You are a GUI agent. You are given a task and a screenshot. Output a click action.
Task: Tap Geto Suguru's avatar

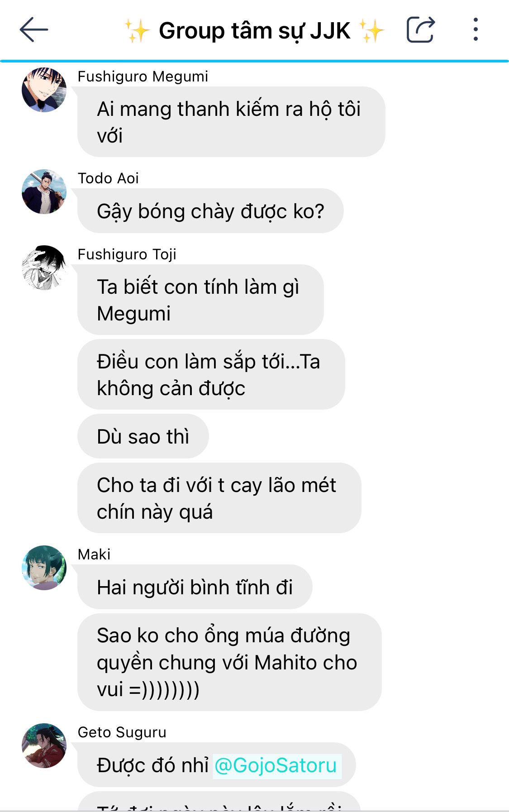44,745
